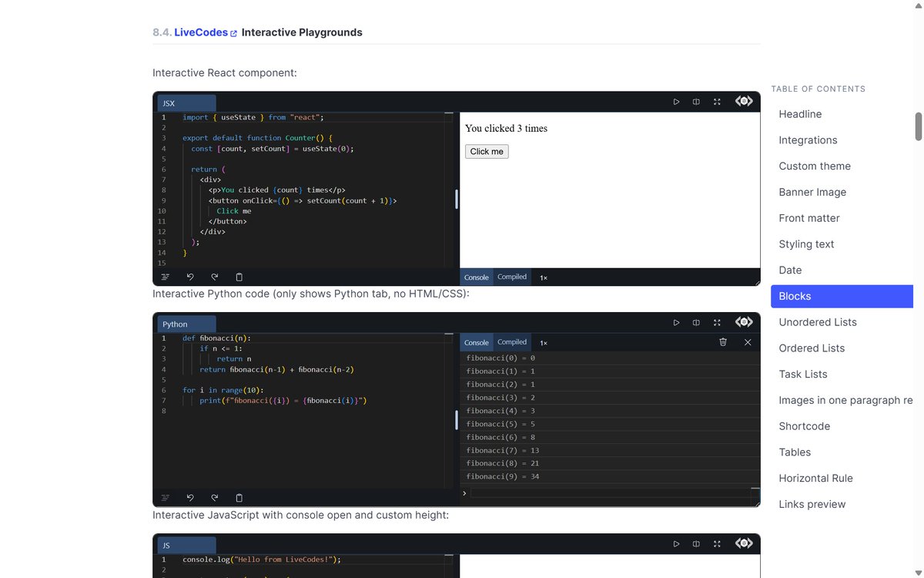Image resolution: width=924 pixels, height=578 pixels.
Task: Open Console tab in the Python playground
Action: [477, 343]
